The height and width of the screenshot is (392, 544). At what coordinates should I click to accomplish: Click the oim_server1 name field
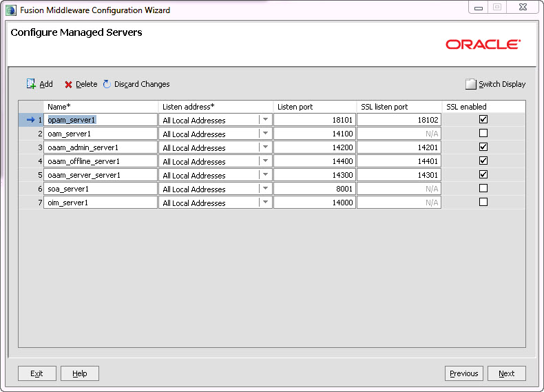pos(101,203)
